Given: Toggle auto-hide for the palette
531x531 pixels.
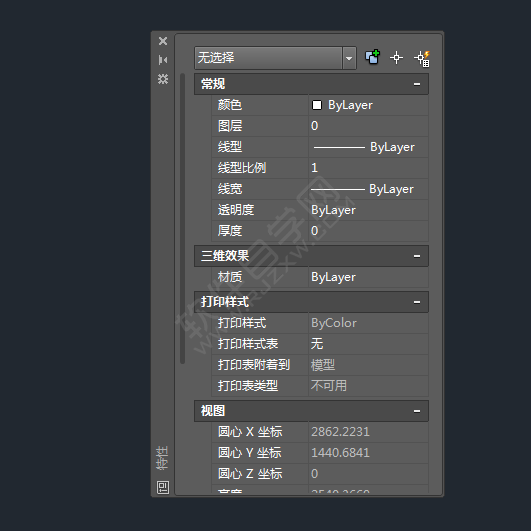Looking at the screenshot, I should [163, 60].
